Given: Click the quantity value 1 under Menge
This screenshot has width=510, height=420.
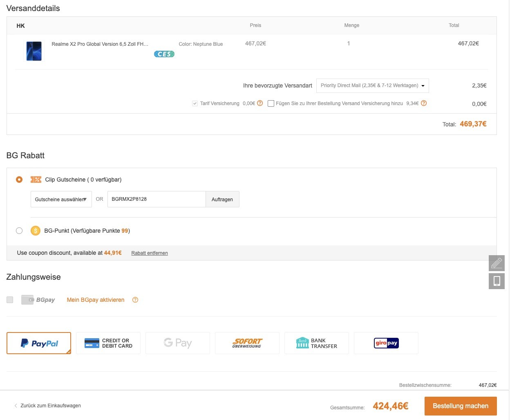Looking at the screenshot, I should (349, 43).
